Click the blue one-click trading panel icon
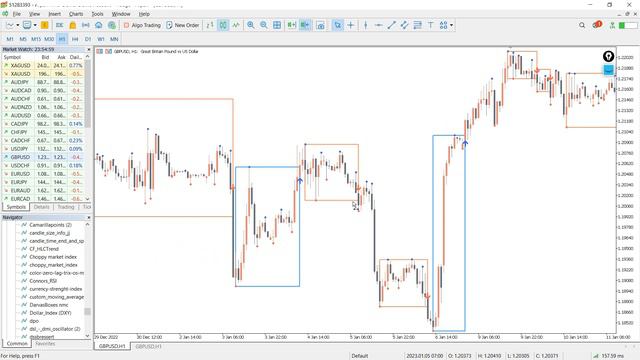640x360 pixels. pyautogui.click(x=608, y=70)
